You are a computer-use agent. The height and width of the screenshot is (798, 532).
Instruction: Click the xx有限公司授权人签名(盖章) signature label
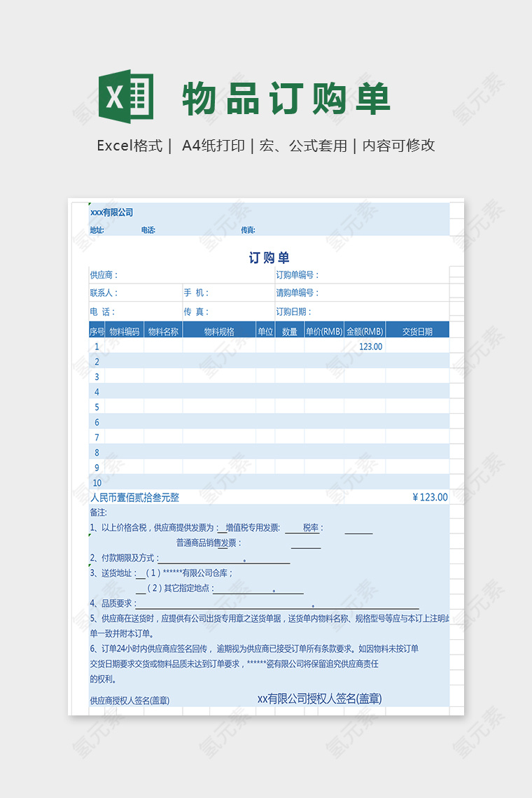tap(320, 699)
